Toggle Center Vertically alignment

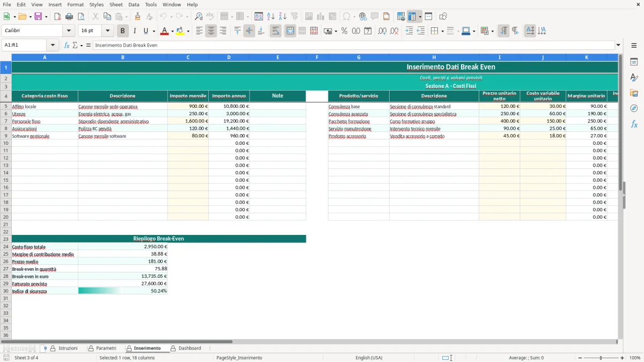pos(249,31)
